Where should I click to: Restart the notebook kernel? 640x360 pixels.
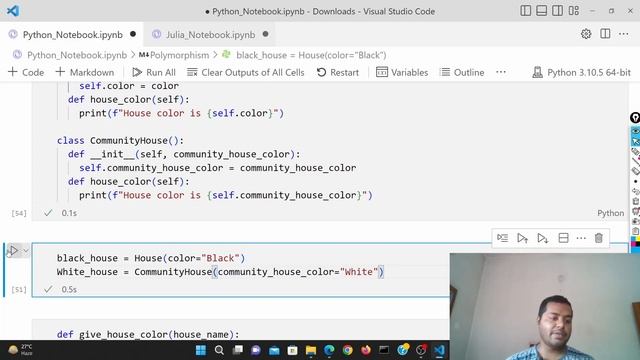pyautogui.click(x=338, y=72)
